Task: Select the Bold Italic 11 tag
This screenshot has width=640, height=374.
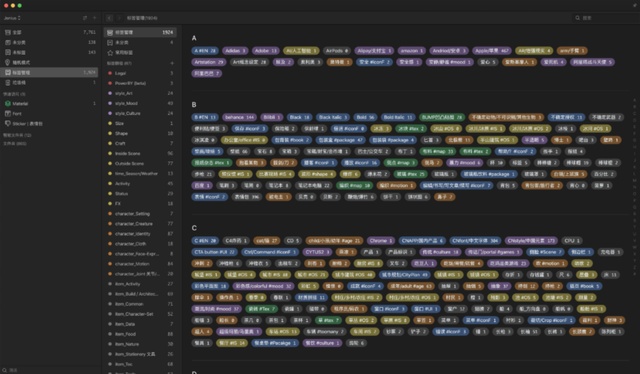Action: [398, 117]
